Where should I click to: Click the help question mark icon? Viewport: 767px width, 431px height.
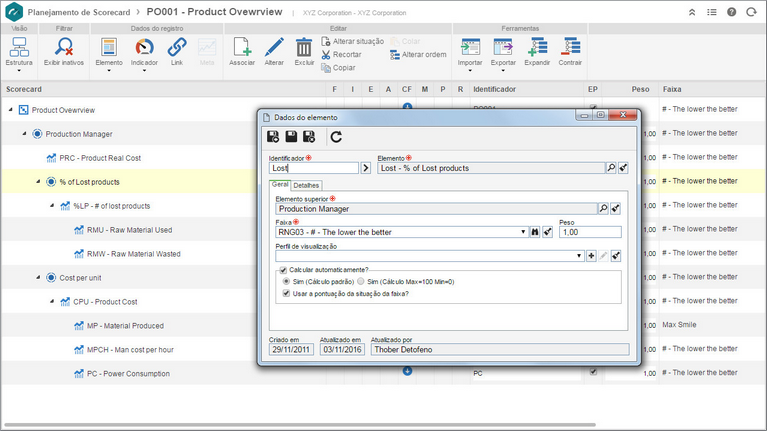tap(731, 12)
